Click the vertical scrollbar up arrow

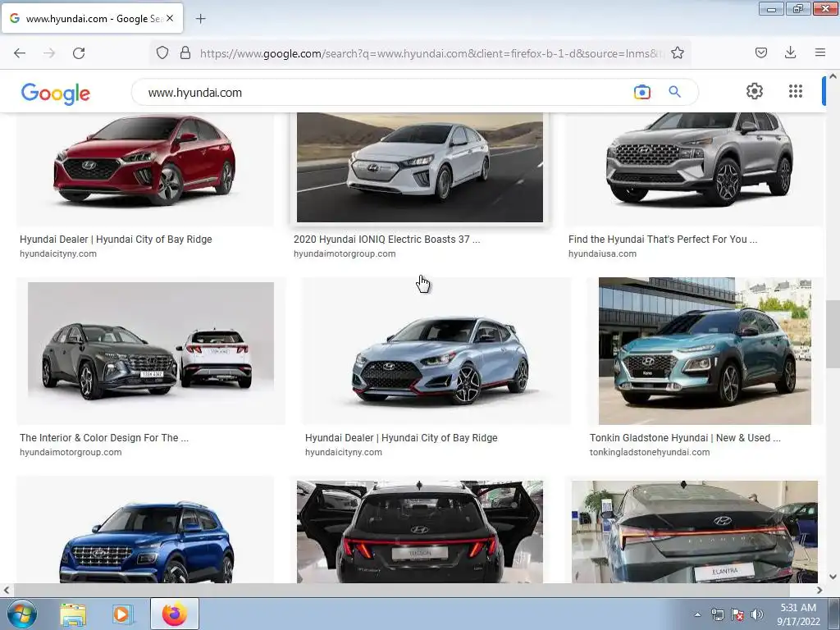(833, 76)
